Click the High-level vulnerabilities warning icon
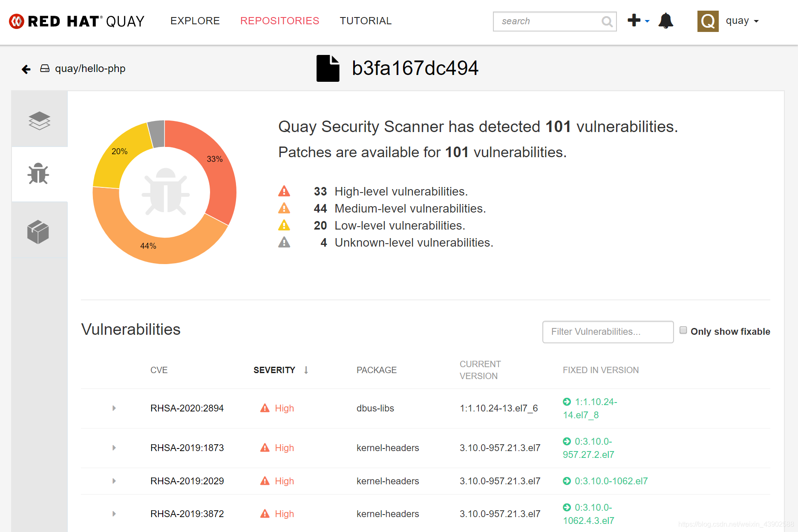 pos(284,191)
